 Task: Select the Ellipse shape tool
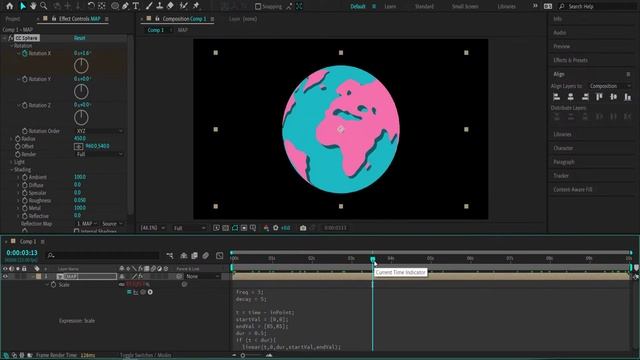tap(115, 6)
